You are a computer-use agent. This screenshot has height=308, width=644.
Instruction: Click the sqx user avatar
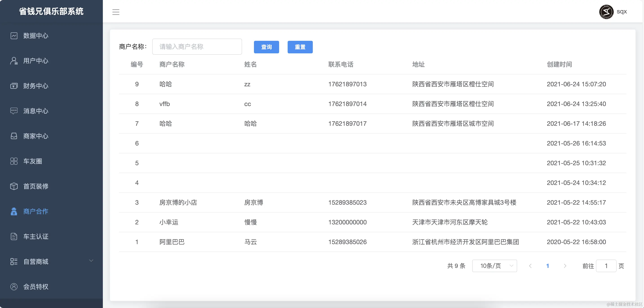tap(606, 12)
